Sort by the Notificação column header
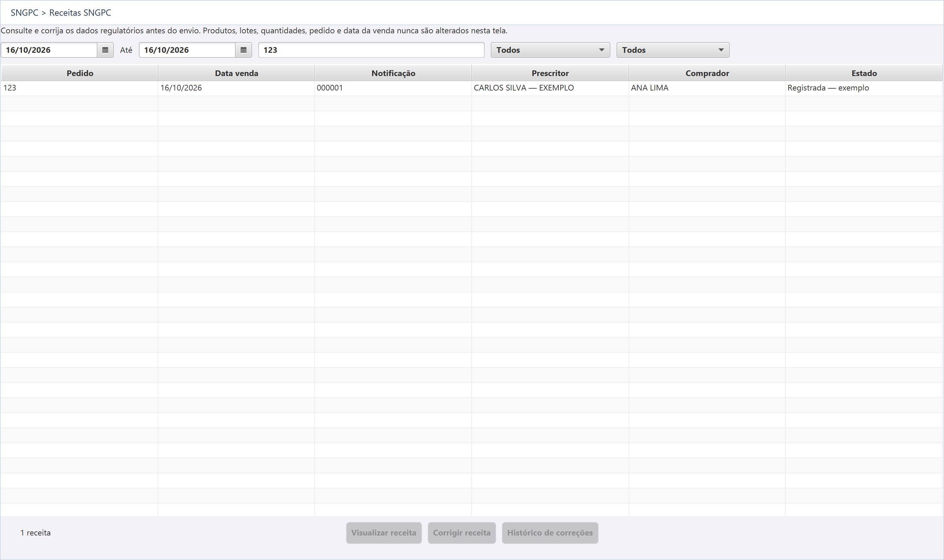 click(393, 73)
